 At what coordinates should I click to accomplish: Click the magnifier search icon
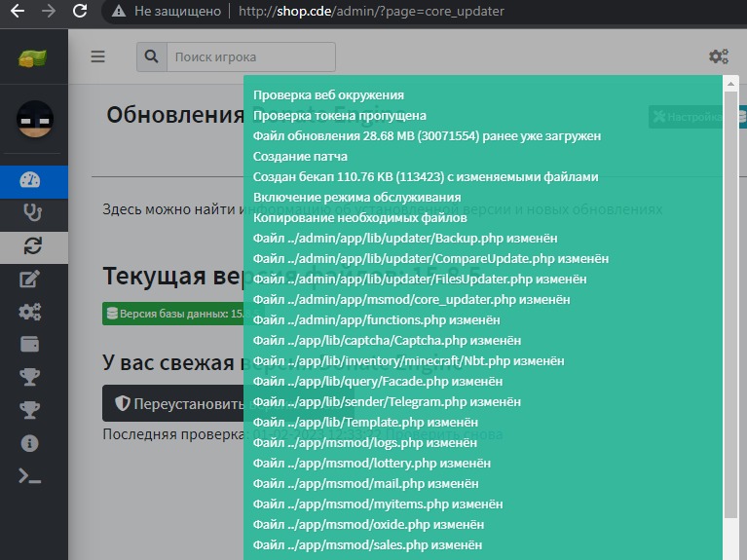151,56
